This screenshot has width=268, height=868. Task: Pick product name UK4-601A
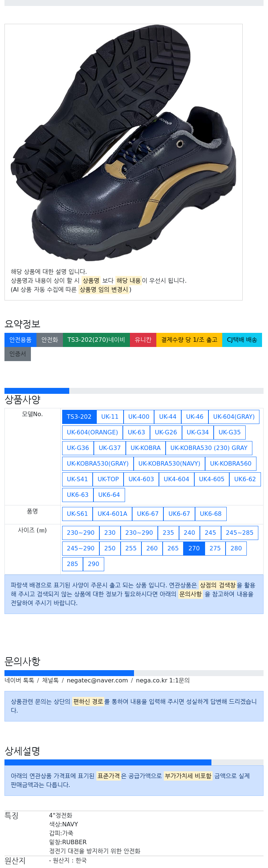112,514
